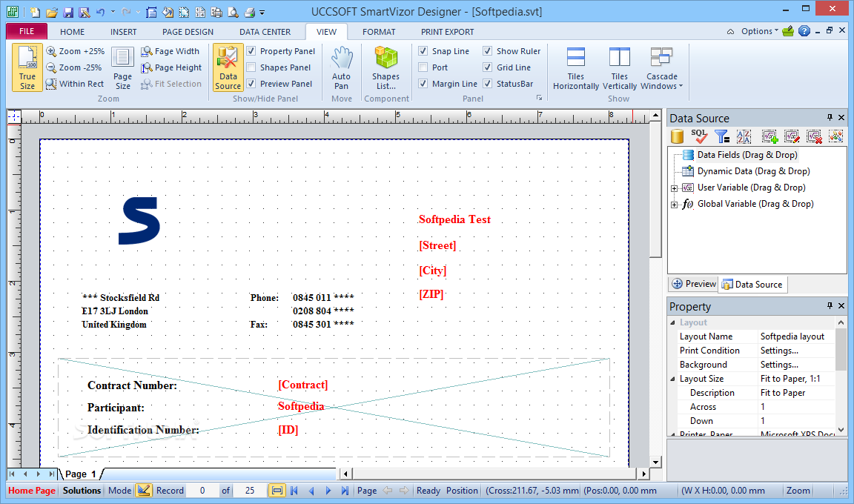Toggle the Data Source panel button in ribbon
The width and height of the screenshot is (854, 504).
coord(228,67)
